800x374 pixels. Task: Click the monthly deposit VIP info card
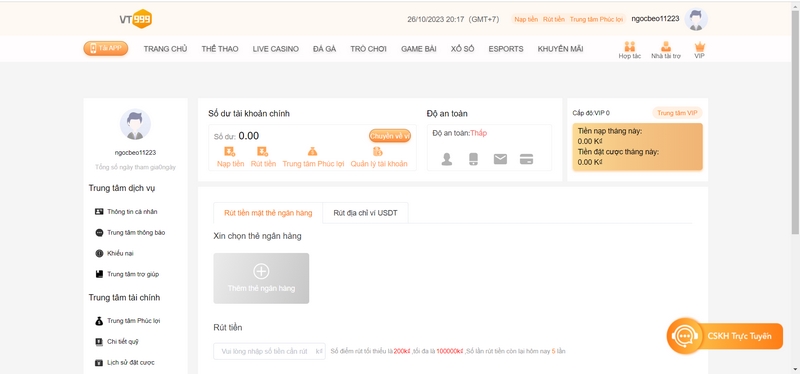(637, 146)
